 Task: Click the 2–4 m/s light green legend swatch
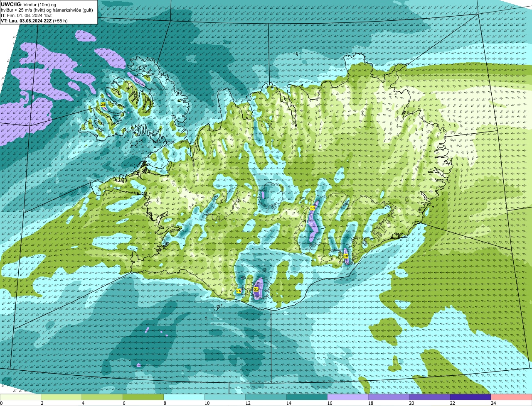point(62,397)
